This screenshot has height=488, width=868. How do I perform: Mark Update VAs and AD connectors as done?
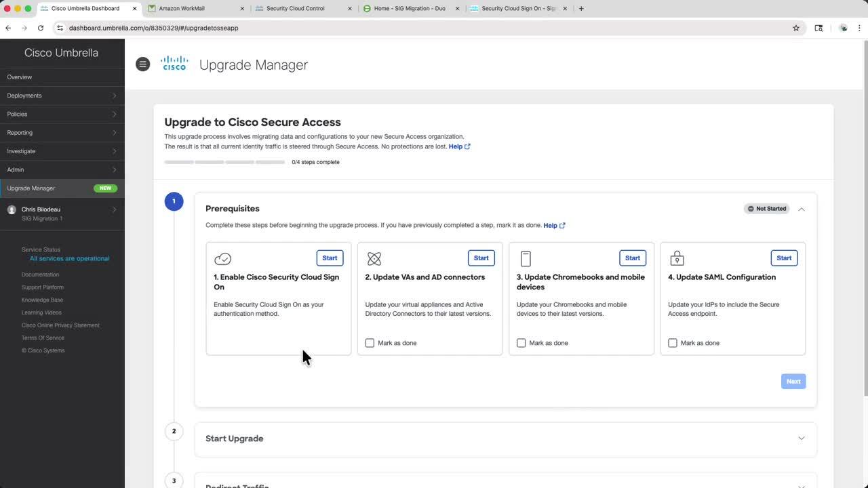[x=370, y=343]
